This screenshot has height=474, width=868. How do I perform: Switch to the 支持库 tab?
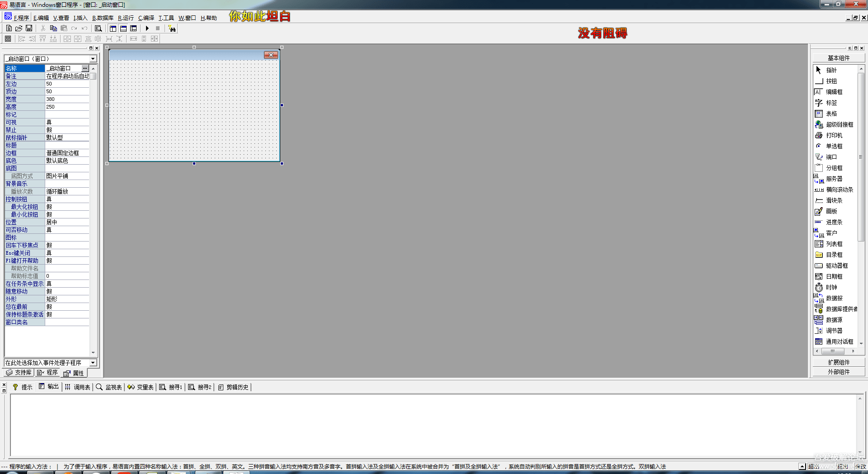point(19,373)
